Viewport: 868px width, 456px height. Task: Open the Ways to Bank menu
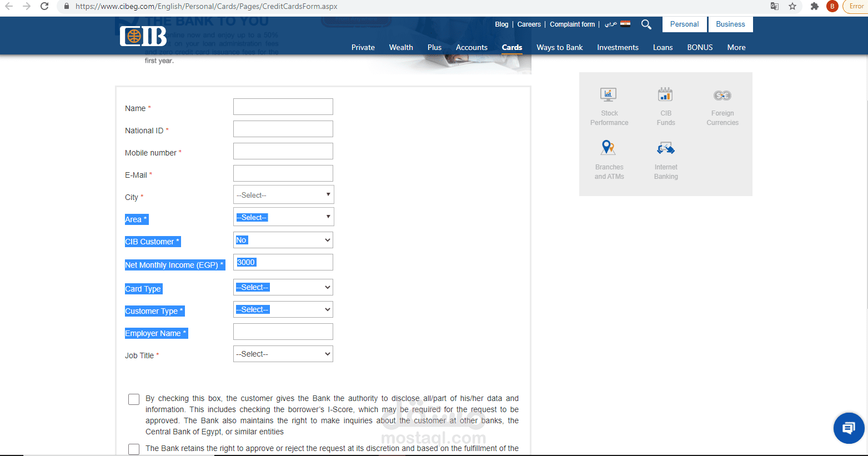point(560,47)
